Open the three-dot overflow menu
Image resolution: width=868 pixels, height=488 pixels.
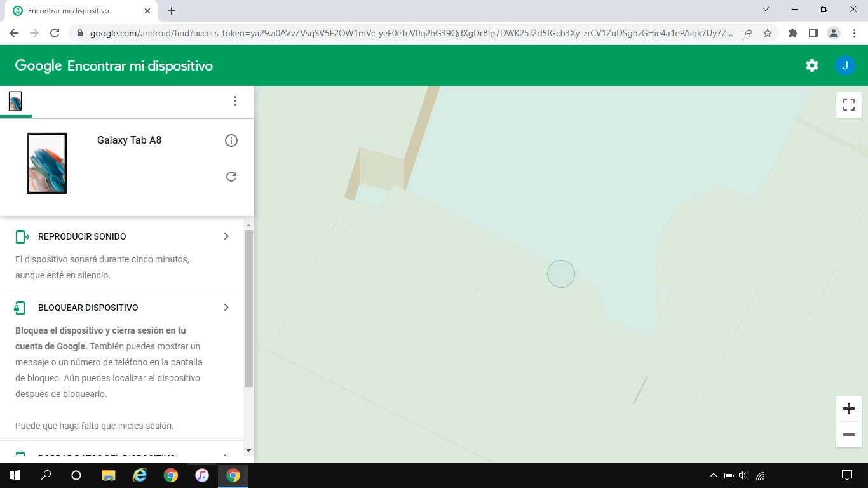(235, 101)
